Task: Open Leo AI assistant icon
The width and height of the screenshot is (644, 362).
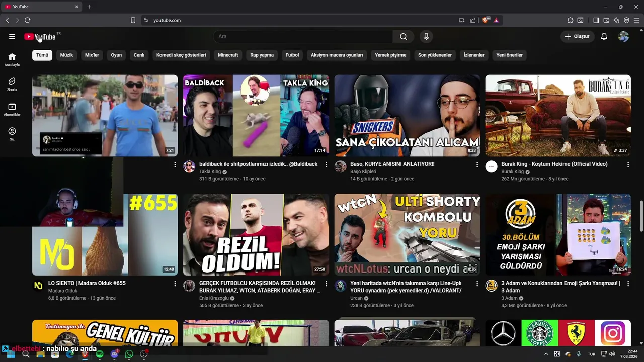Action: pyautogui.click(x=616, y=20)
